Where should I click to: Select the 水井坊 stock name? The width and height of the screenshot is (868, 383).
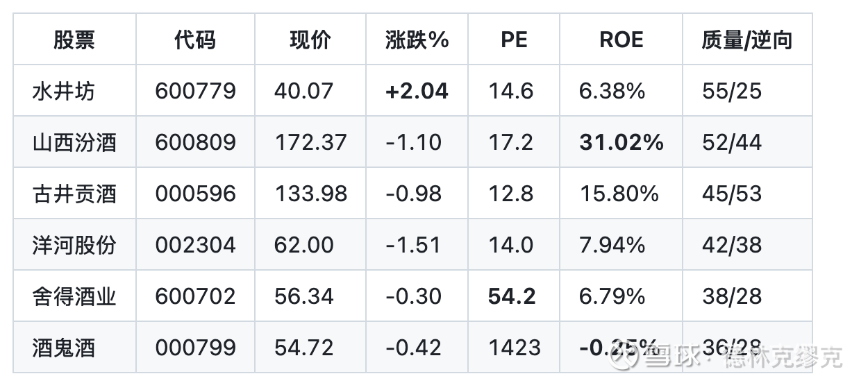pyautogui.click(x=63, y=91)
